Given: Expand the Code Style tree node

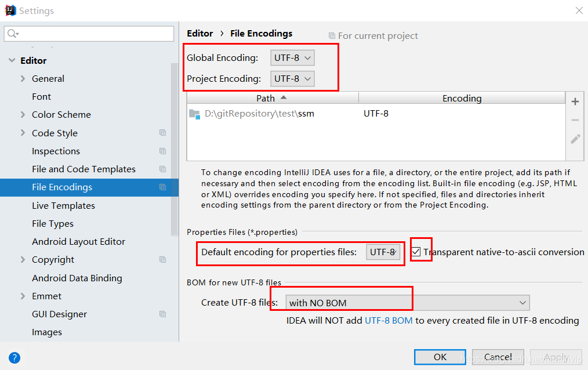Looking at the screenshot, I should [x=23, y=133].
